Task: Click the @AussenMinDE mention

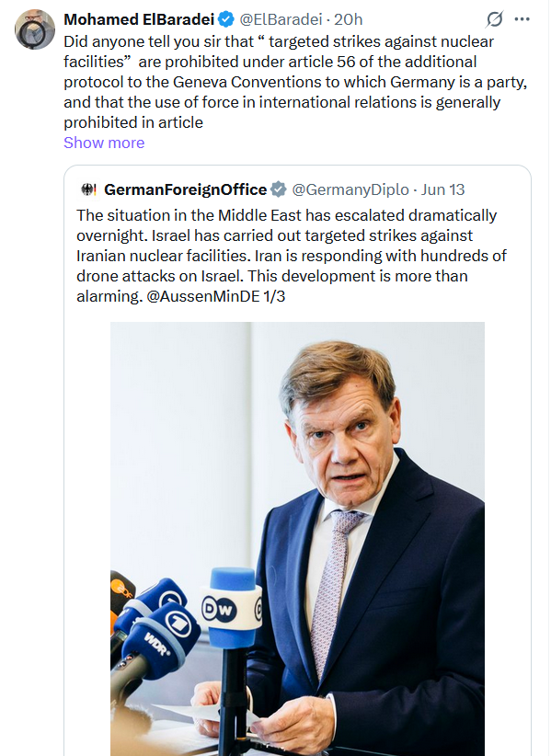Action: point(202,296)
